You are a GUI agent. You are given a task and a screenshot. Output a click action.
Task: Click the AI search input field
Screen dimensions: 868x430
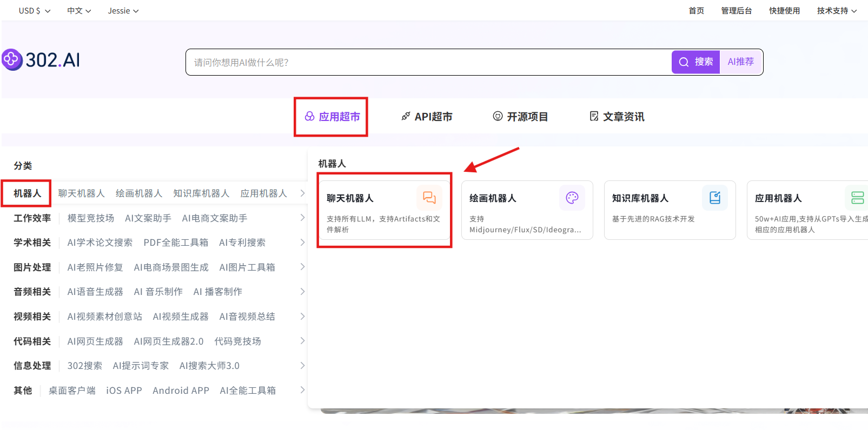click(427, 62)
